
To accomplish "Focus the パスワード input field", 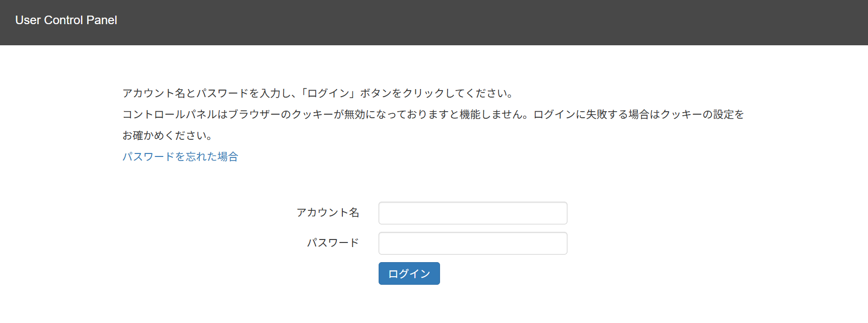I will point(473,243).
